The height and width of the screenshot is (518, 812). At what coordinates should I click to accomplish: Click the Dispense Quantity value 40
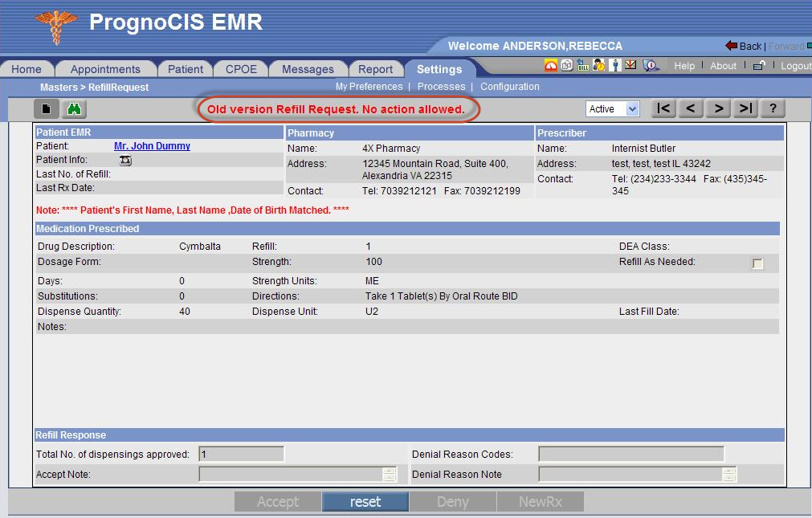[x=185, y=312]
